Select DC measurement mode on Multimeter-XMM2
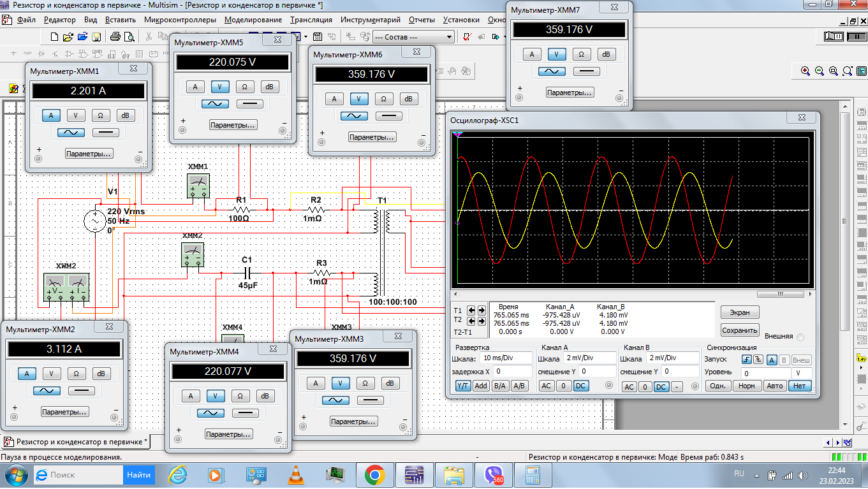Image resolution: width=868 pixels, height=489 pixels. click(82, 391)
